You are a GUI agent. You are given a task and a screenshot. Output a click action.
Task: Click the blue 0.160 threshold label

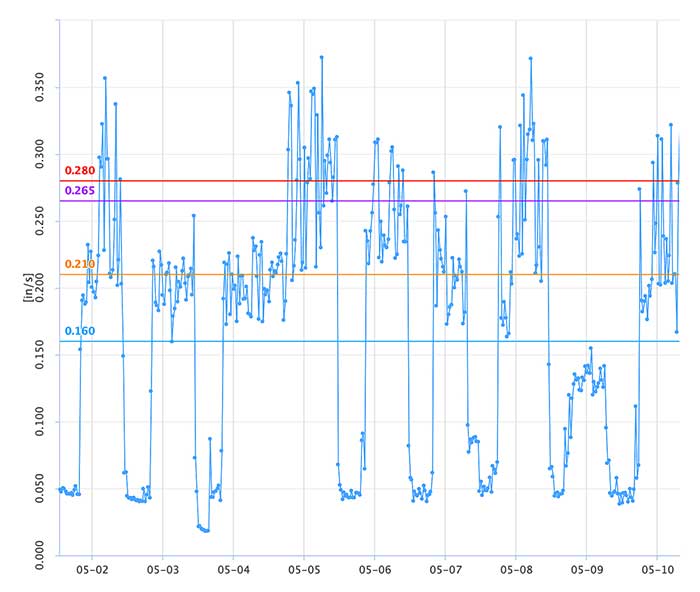[80, 331]
